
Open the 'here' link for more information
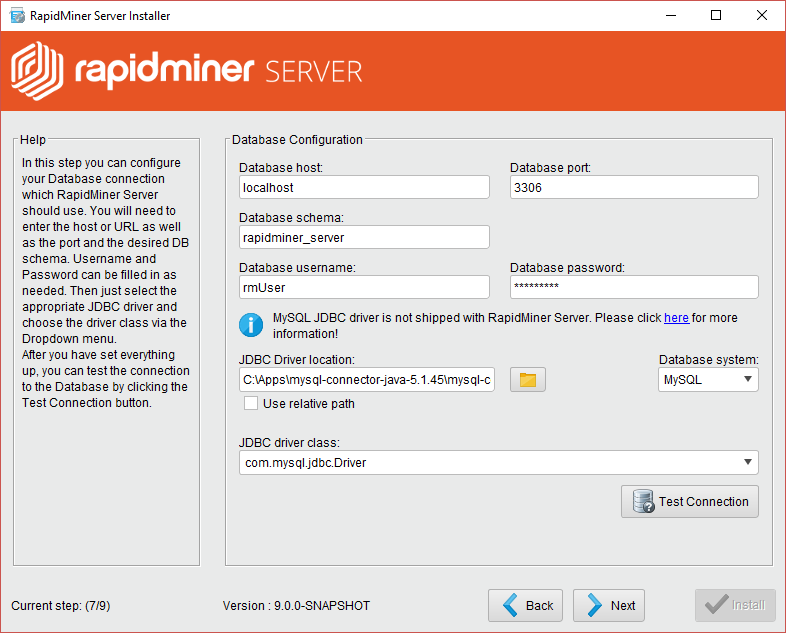(x=676, y=318)
